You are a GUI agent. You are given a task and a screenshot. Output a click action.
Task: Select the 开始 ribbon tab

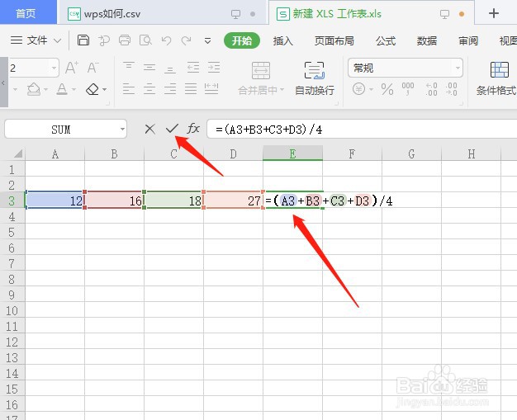click(242, 41)
